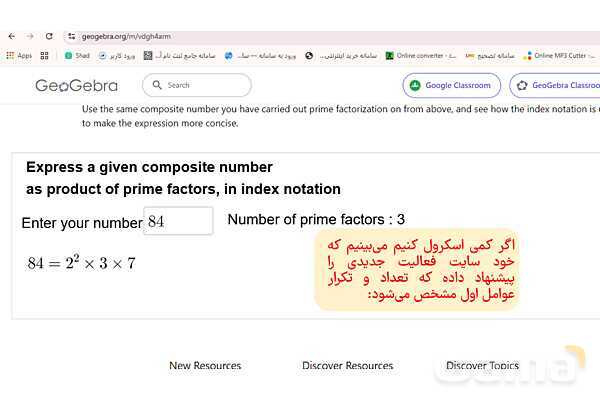Click the browser back arrow

click(x=11, y=36)
